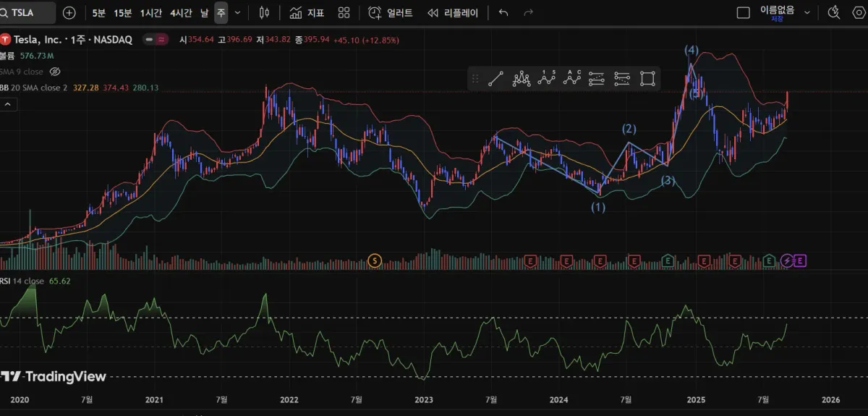Click the 저장 save link

(x=777, y=19)
